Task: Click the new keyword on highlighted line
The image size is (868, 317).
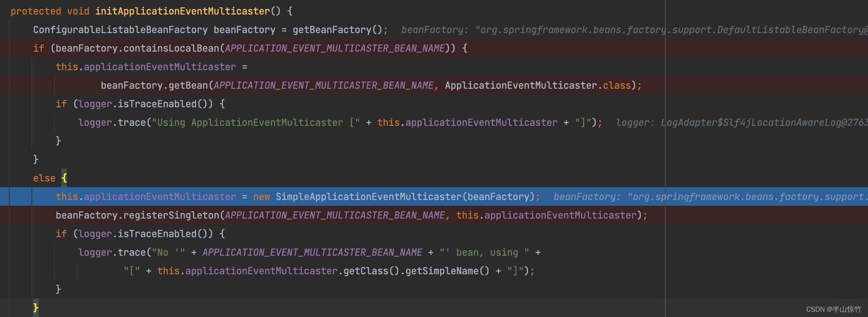Action: 262,197
